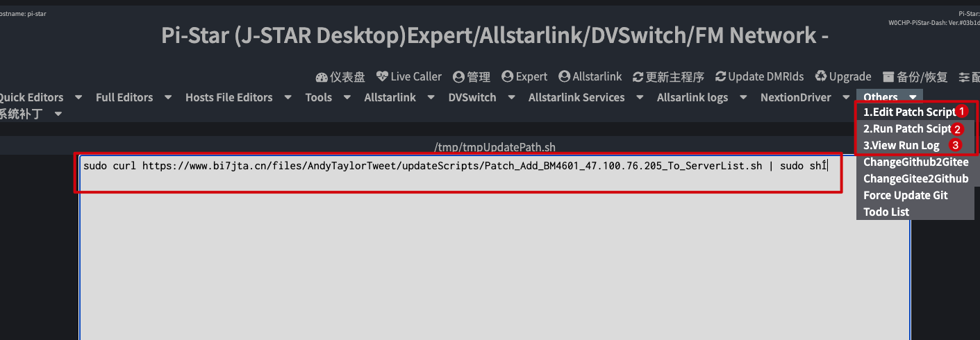
Task: Click the /tmp/tmpUpdatePath.sh file path label
Action: pos(495,147)
